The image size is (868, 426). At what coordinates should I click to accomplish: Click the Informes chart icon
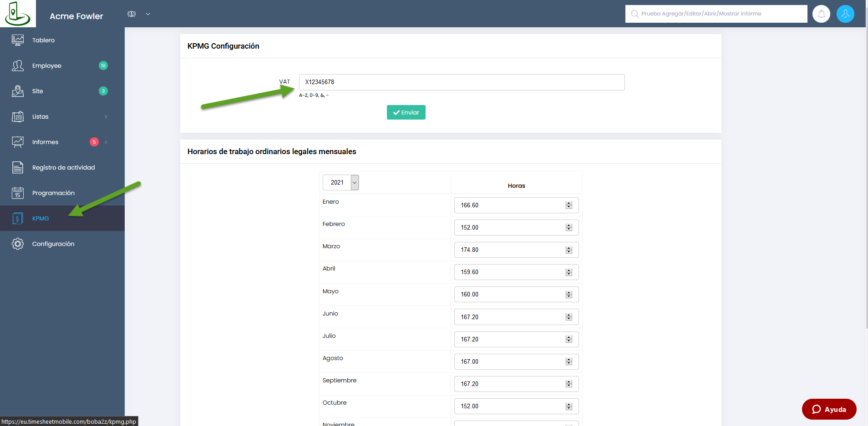click(x=18, y=142)
